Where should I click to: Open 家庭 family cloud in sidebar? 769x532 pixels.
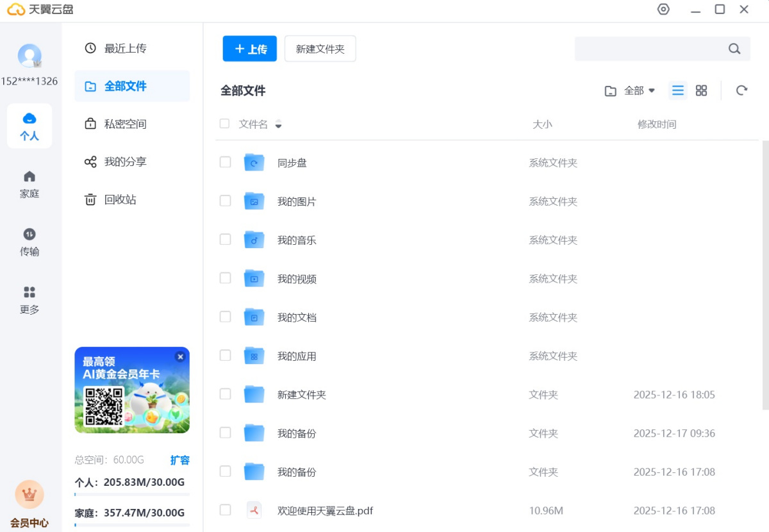[x=29, y=184]
